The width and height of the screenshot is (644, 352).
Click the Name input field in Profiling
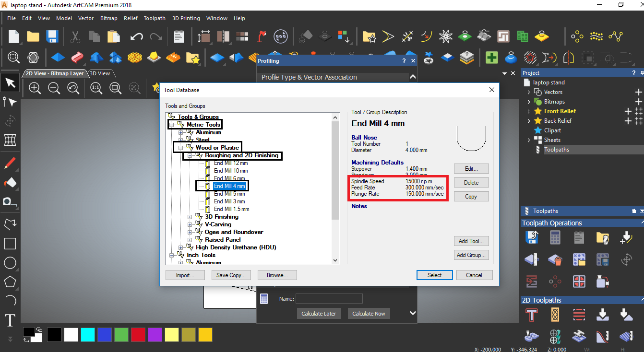[x=329, y=299]
